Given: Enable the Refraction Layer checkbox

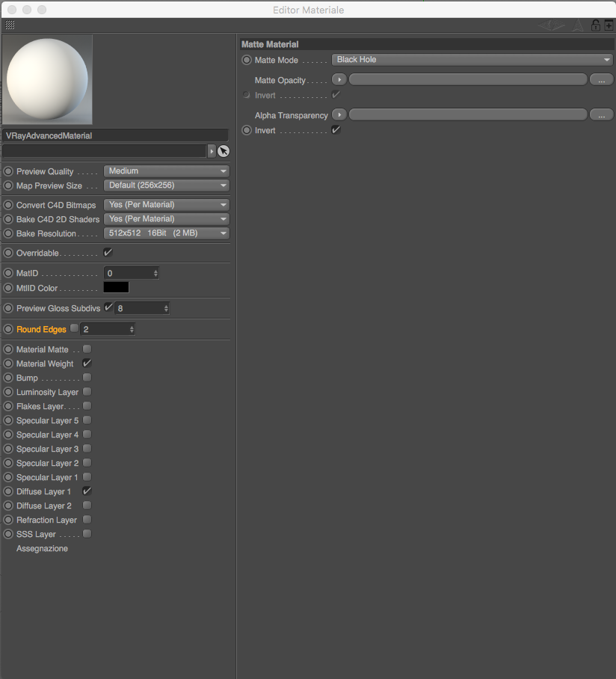Looking at the screenshot, I should click(87, 519).
